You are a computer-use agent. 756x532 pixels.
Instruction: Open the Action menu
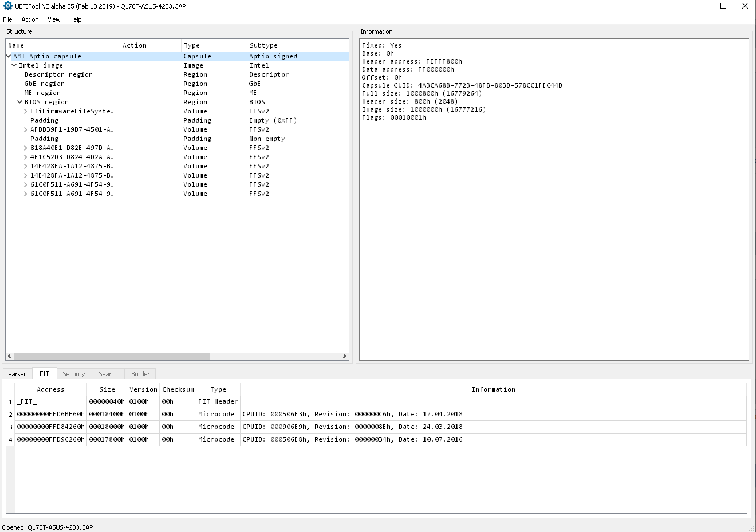click(x=30, y=19)
